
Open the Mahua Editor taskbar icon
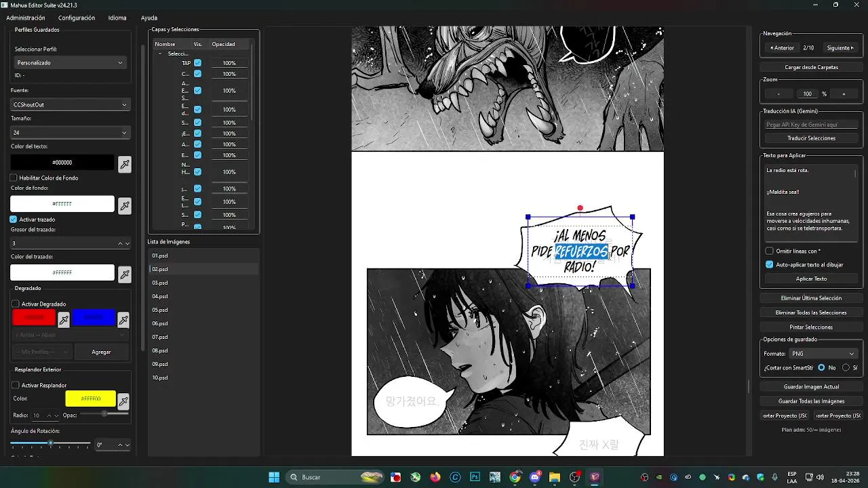tap(595, 477)
